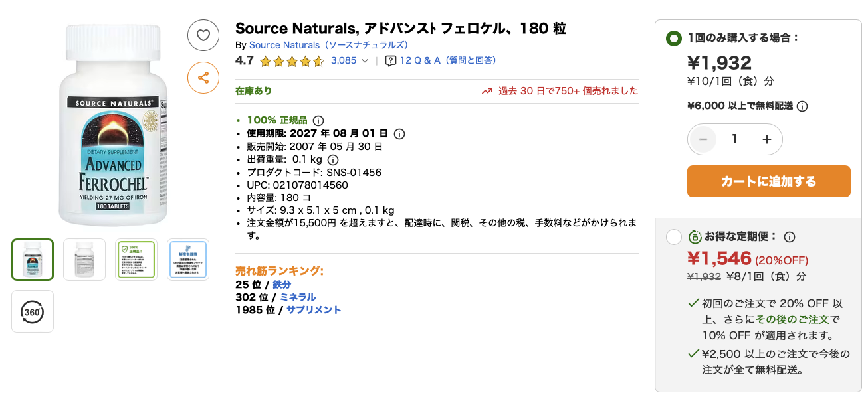Open the share icon
The image size is (868, 397).
pos(203,78)
